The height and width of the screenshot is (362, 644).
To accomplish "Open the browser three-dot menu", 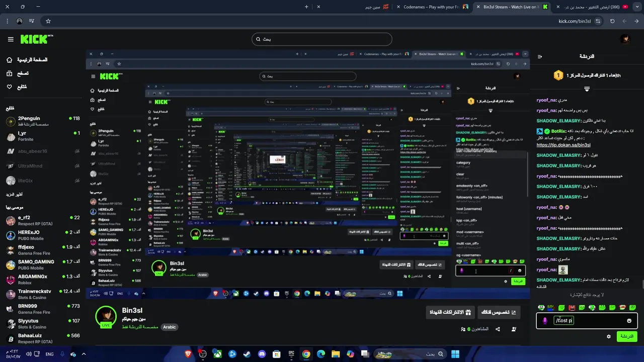I will point(7,21).
